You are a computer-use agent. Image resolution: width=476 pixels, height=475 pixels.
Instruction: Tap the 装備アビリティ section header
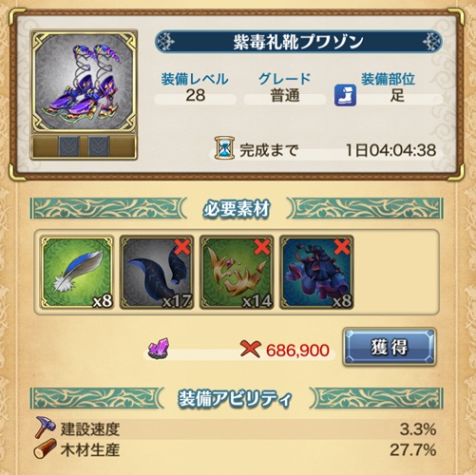click(237, 398)
